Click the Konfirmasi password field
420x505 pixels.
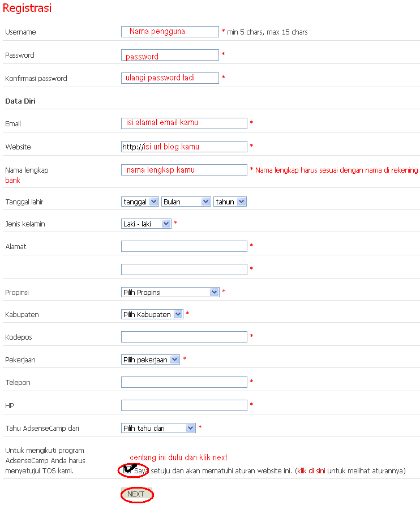(170, 78)
